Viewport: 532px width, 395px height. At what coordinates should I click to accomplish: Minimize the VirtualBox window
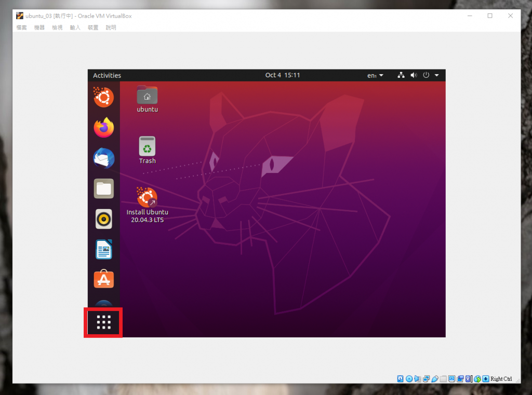pos(470,16)
